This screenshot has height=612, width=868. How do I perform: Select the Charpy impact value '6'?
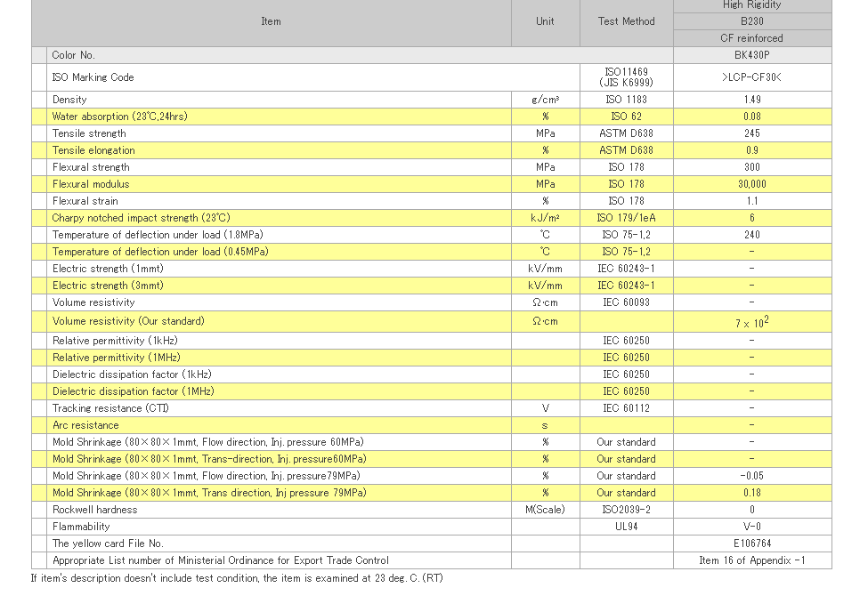click(751, 218)
